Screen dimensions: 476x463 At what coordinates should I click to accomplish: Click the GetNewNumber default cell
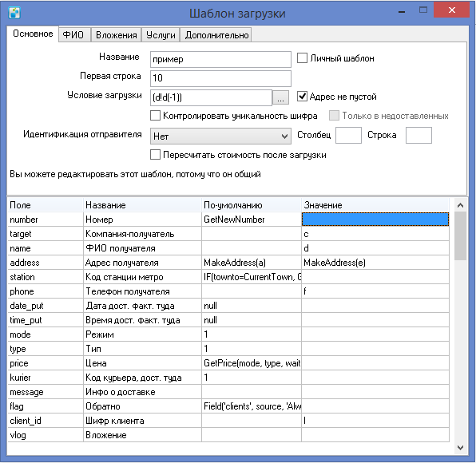point(252,220)
